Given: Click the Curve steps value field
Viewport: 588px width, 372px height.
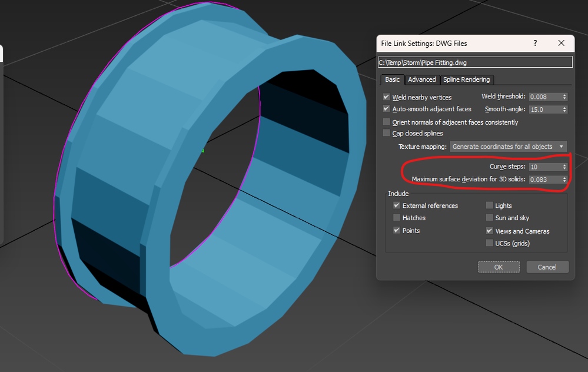Looking at the screenshot, I should (545, 167).
